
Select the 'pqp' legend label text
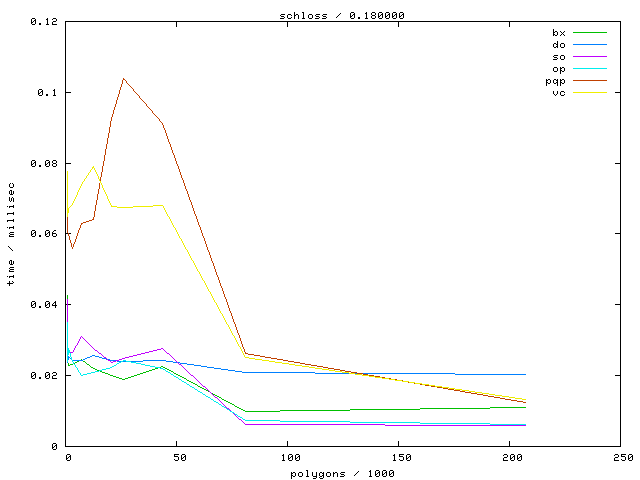tap(555, 81)
